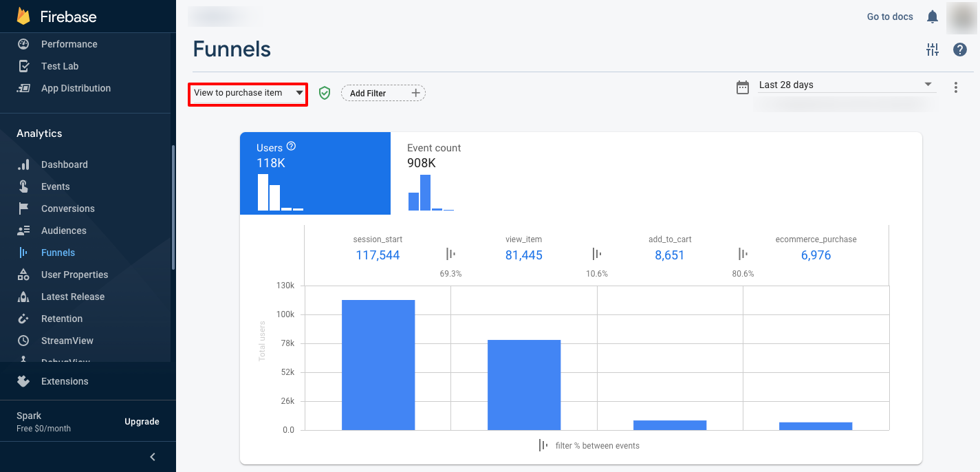This screenshot has width=980, height=472.
Task: Open Retention in the Analytics menu
Action: [x=61, y=319]
